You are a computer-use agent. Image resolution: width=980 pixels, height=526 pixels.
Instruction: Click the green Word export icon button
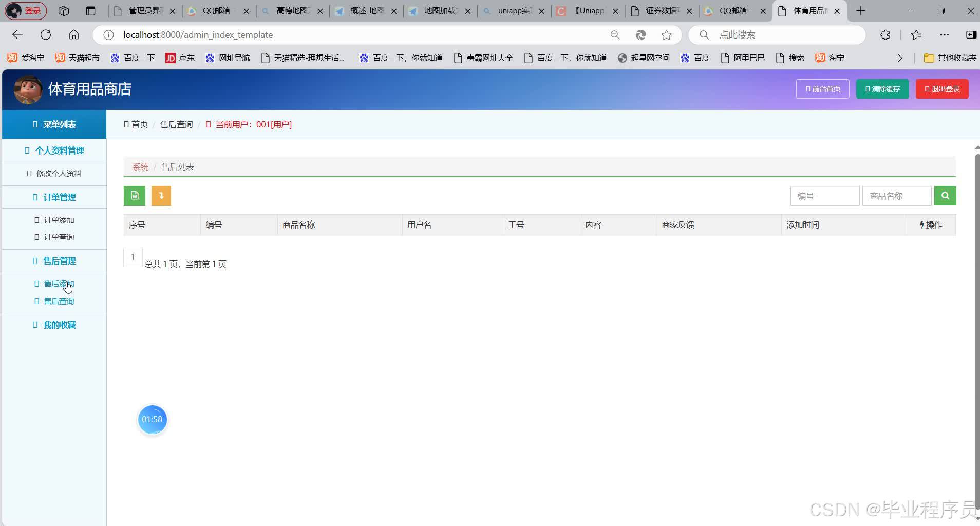click(x=135, y=196)
